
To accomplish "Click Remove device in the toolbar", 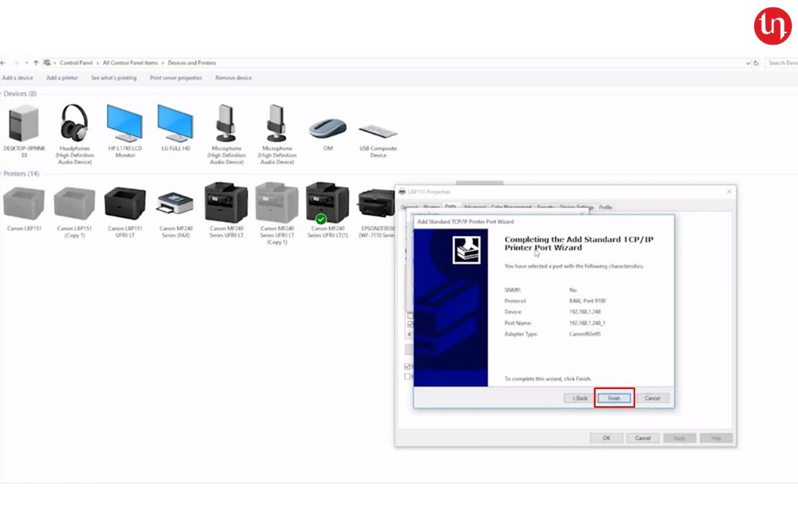I will click(233, 78).
